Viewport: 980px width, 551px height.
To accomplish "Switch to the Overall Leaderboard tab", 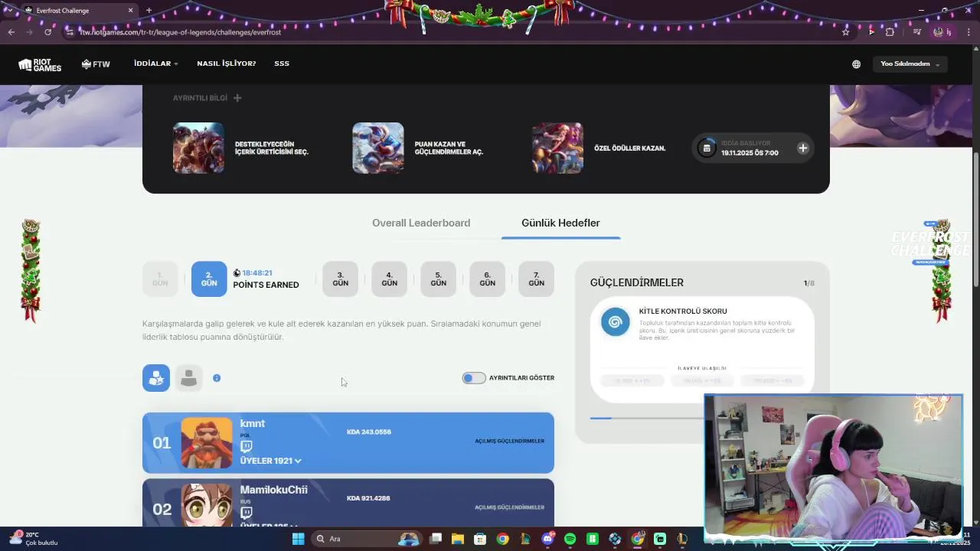I will tap(421, 223).
